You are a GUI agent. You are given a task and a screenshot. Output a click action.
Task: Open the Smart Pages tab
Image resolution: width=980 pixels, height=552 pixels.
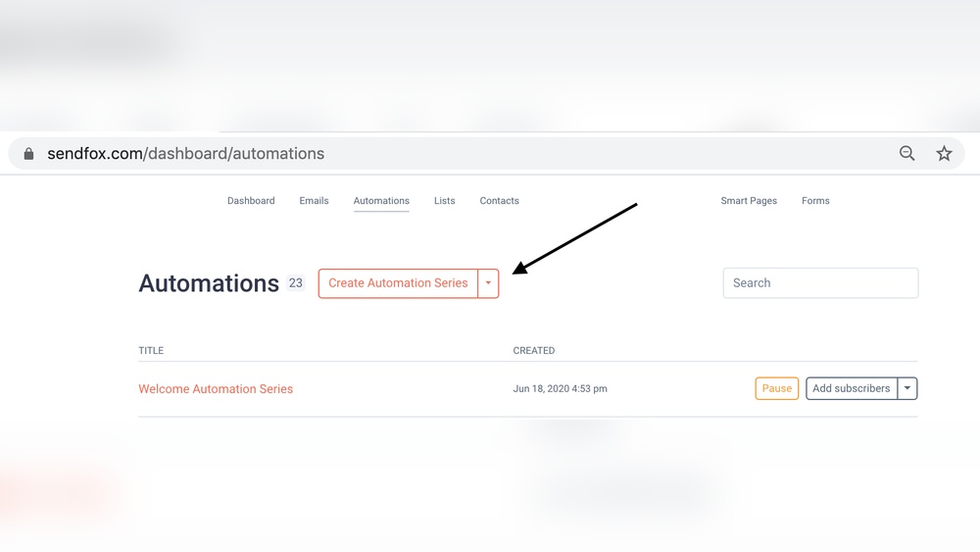749,201
